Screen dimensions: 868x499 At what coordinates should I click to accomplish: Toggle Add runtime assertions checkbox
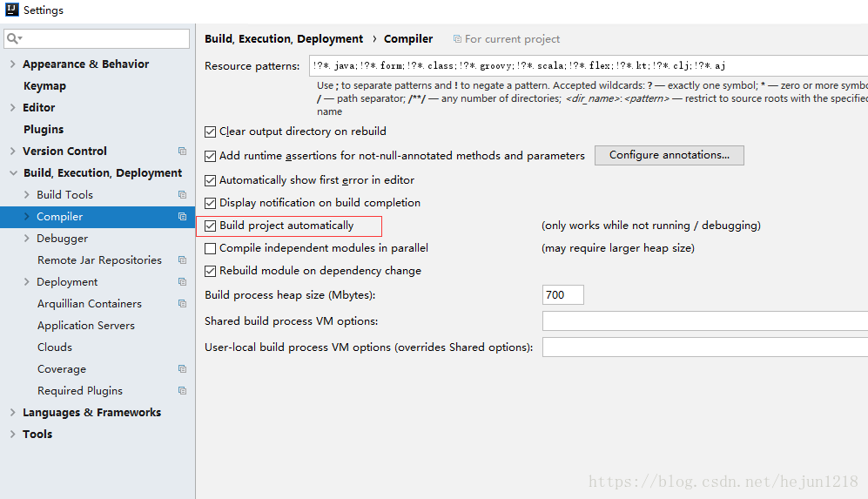210,156
